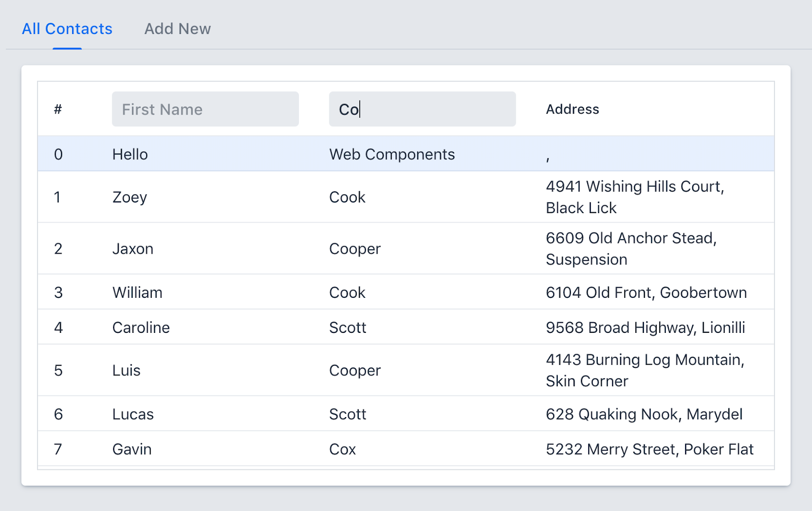The width and height of the screenshot is (812, 511).
Task: Select the 'Hello' first name cell
Action: pyautogui.click(x=130, y=154)
